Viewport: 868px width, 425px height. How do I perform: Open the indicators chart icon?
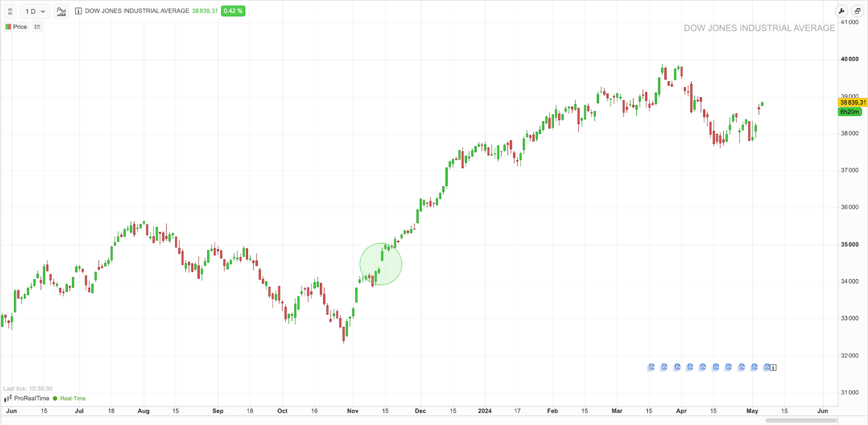pos(61,11)
